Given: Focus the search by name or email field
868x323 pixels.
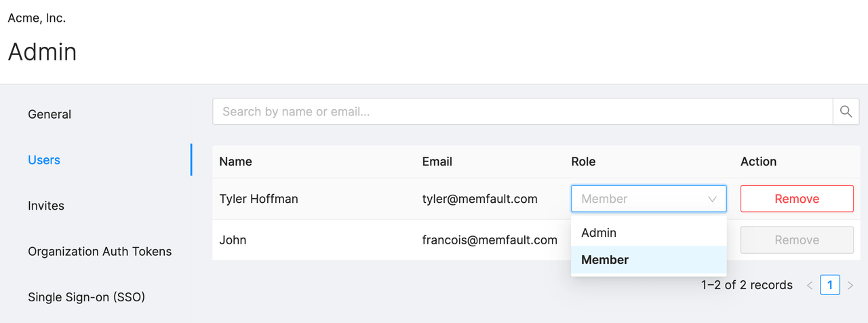Looking at the screenshot, I should pyautogui.click(x=522, y=112).
